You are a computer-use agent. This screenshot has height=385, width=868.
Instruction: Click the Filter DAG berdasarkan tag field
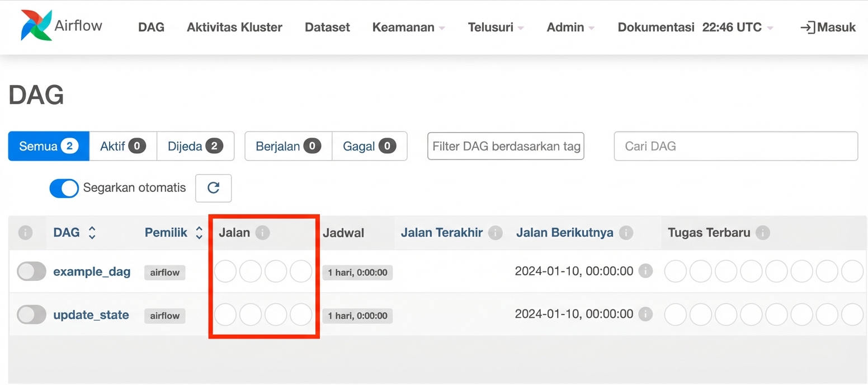[506, 146]
